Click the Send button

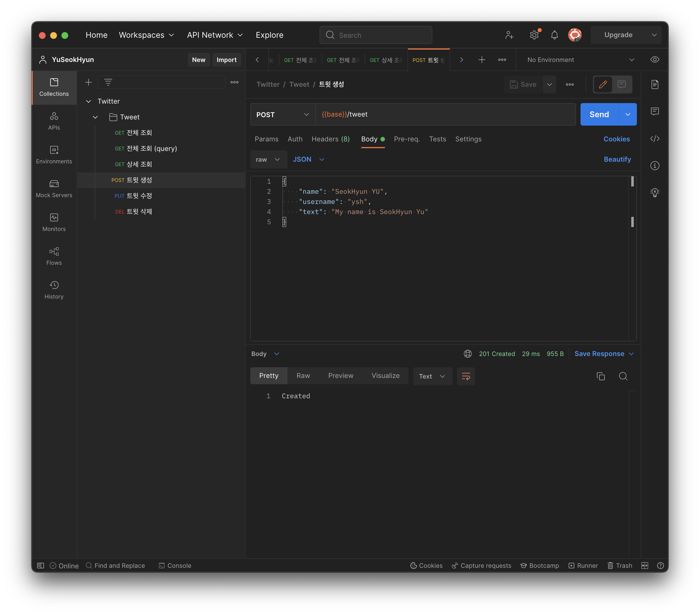point(599,114)
